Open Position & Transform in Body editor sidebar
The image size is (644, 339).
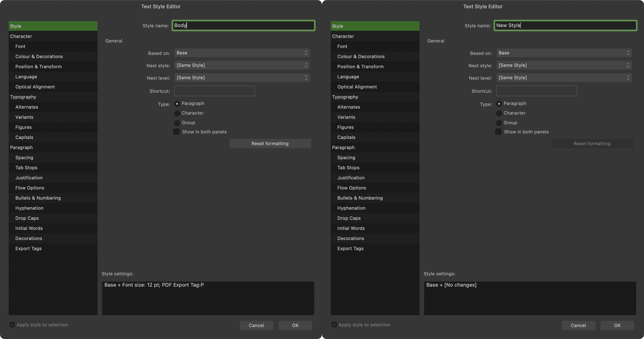53,66
